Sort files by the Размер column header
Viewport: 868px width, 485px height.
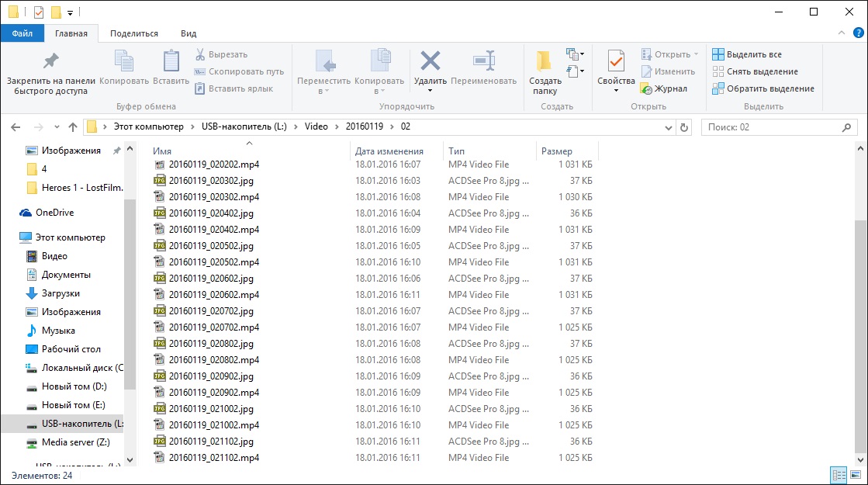(557, 151)
